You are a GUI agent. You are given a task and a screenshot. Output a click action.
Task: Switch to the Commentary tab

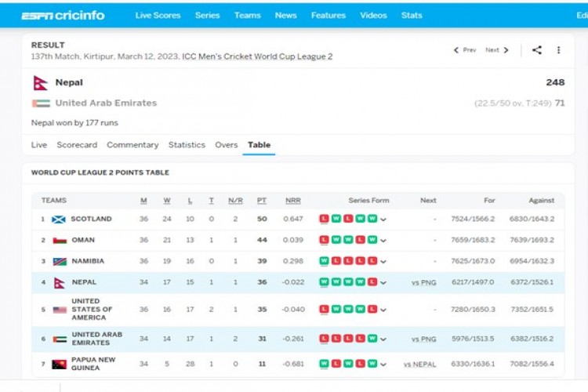pyautogui.click(x=132, y=145)
